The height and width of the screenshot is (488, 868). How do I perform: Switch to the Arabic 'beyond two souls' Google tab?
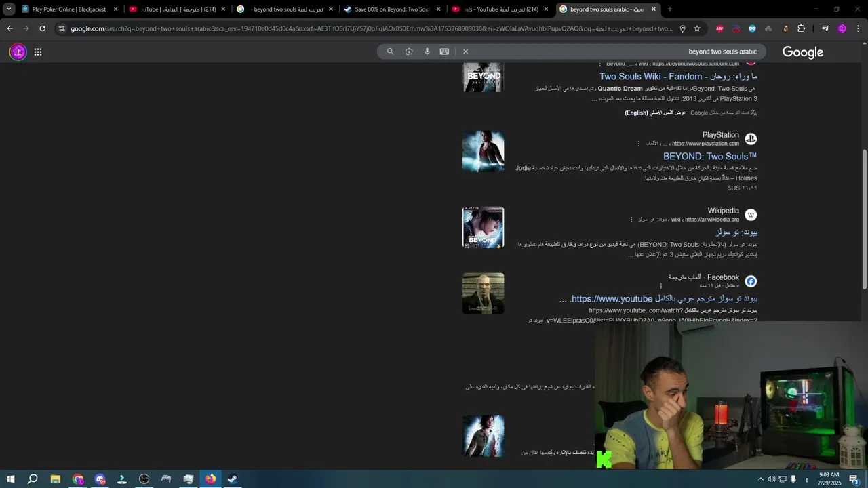[288, 9]
